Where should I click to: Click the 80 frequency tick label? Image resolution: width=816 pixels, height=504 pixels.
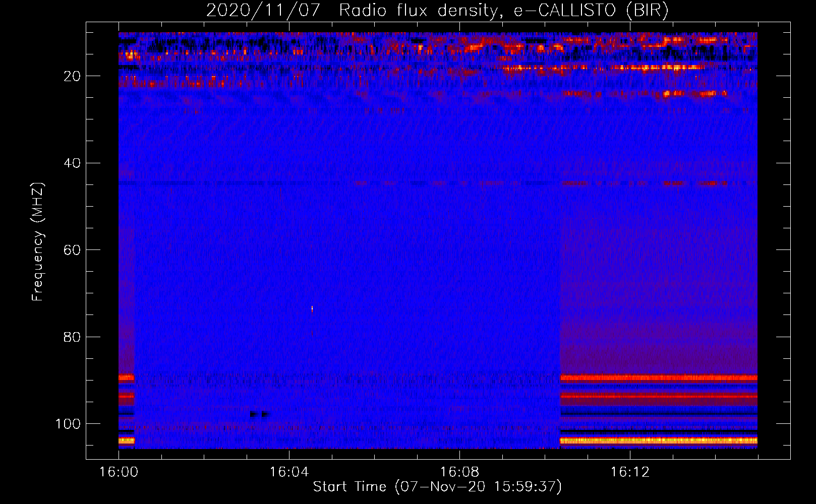72,337
